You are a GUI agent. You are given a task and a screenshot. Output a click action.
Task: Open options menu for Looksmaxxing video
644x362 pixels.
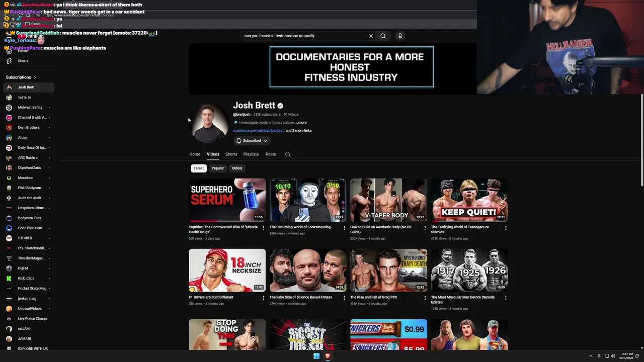pos(344,228)
